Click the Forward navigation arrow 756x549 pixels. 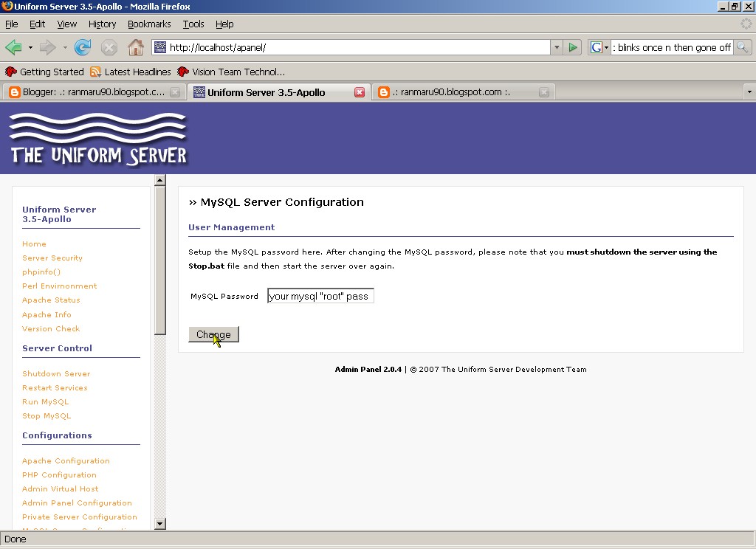point(48,47)
